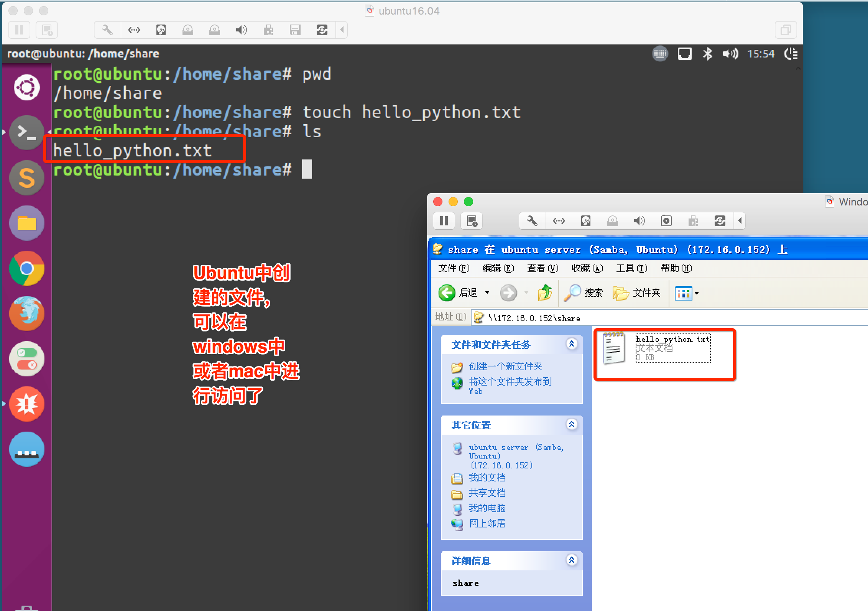Open the views dropdown arrow in Explorer toolbar
The image size is (868, 611).
697,293
